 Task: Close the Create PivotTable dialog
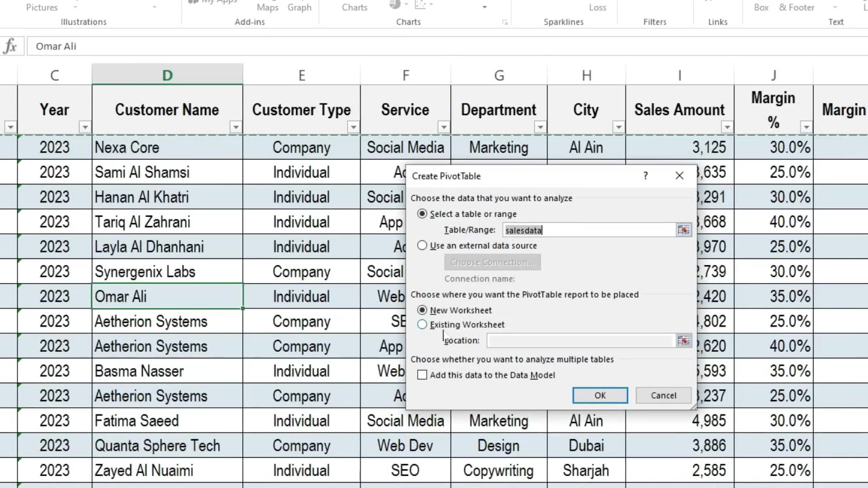click(x=679, y=176)
